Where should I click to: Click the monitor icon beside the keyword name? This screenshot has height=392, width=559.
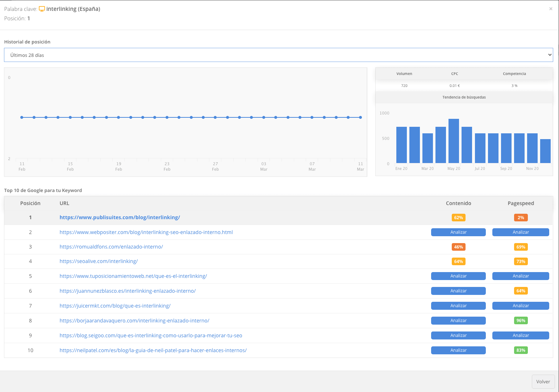42,8
